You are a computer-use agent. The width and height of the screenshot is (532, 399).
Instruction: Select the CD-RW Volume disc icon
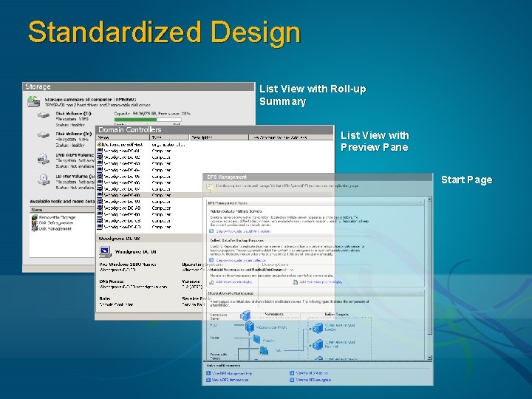click(44, 179)
